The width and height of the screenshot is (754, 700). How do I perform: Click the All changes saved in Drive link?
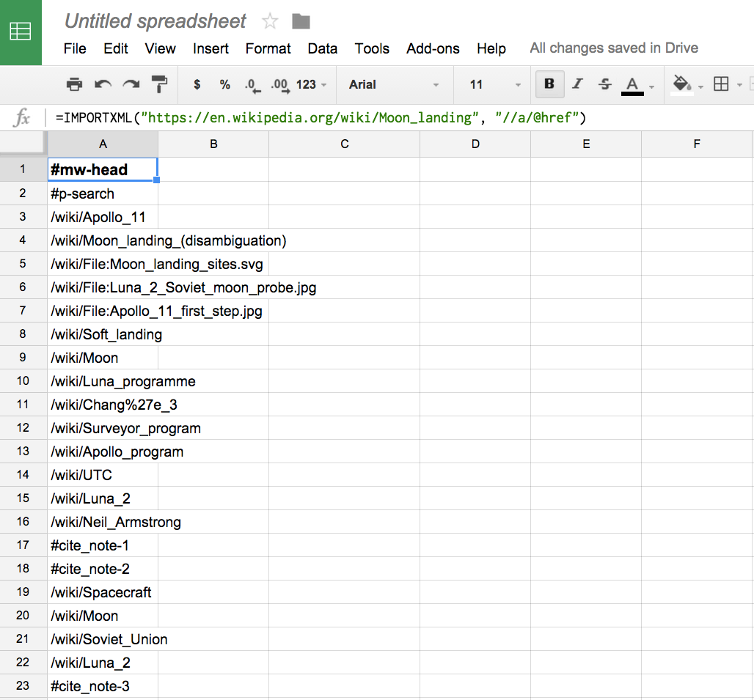613,48
